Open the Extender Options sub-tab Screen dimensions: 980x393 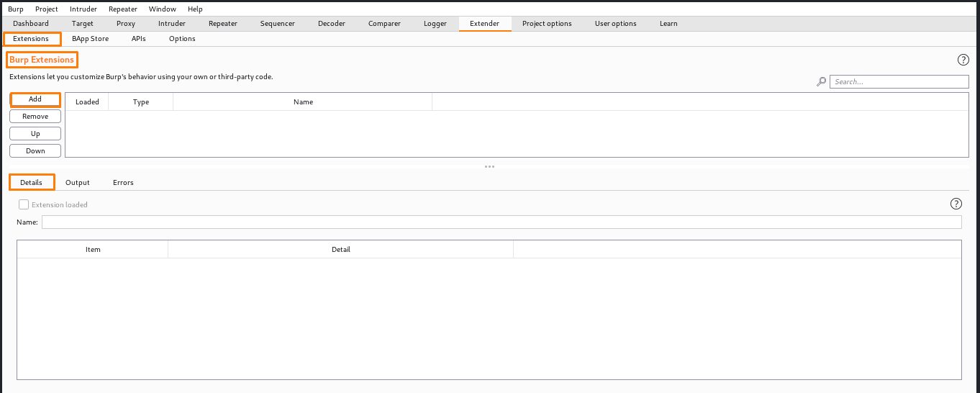(183, 39)
